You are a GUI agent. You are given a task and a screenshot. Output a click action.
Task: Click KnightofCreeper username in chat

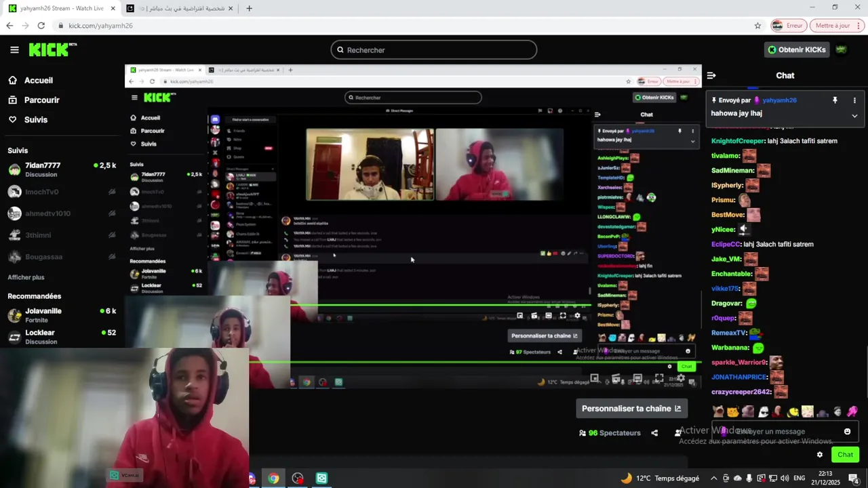pyautogui.click(x=738, y=141)
